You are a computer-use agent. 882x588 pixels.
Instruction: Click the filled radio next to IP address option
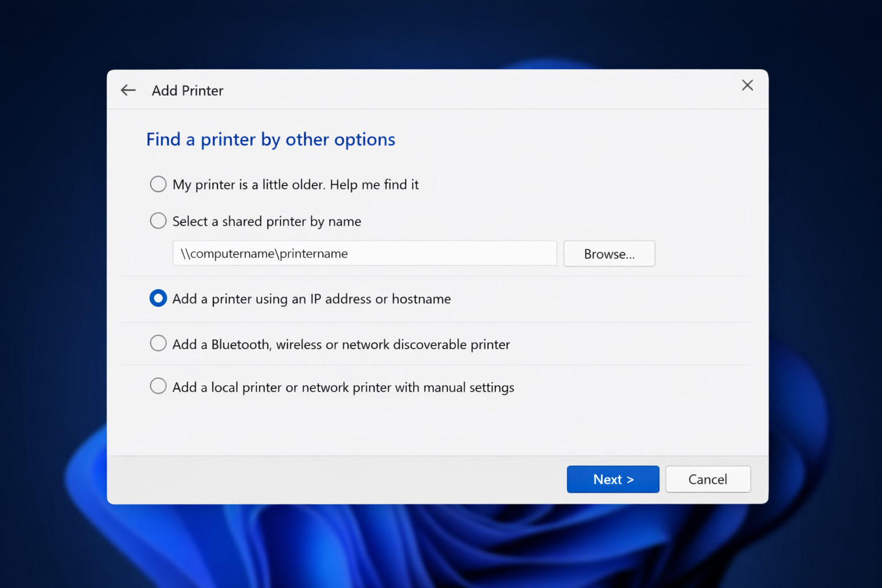tap(158, 298)
